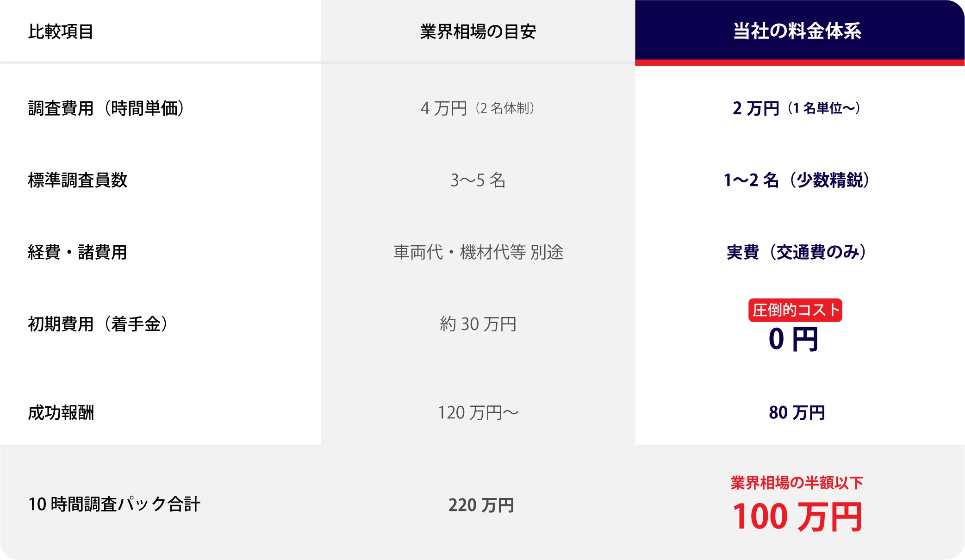The width and height of the screenshot is (965, 560).
Task: Click the 実費（交通費のみ） cell
Action: [797, 252]
